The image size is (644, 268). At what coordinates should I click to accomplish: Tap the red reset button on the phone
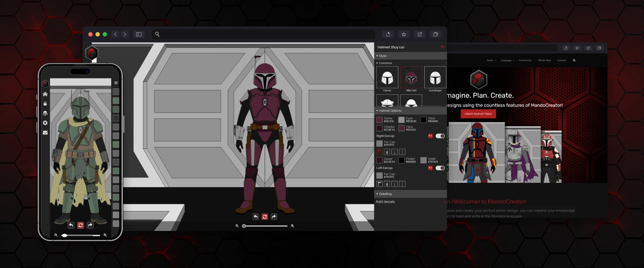80,225
